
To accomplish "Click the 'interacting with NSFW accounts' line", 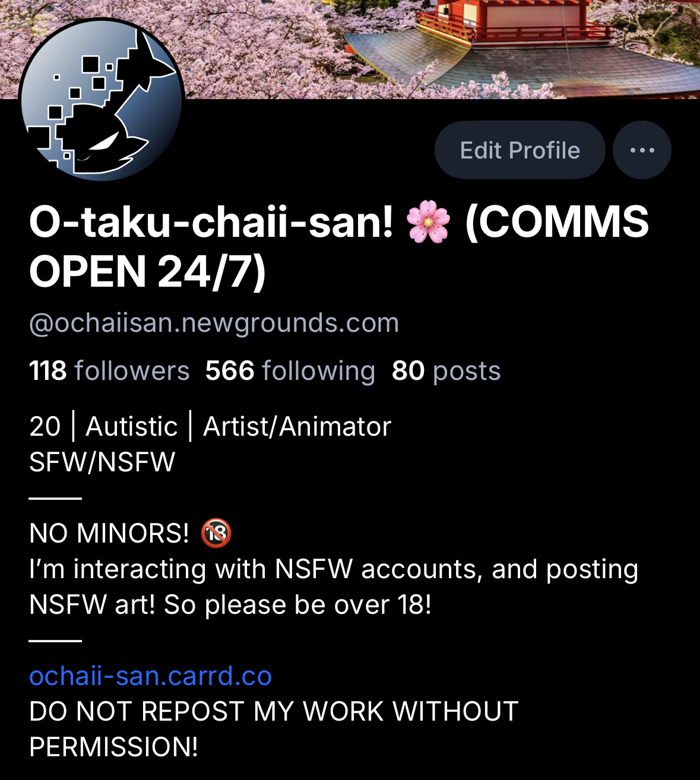I will 334,569.
